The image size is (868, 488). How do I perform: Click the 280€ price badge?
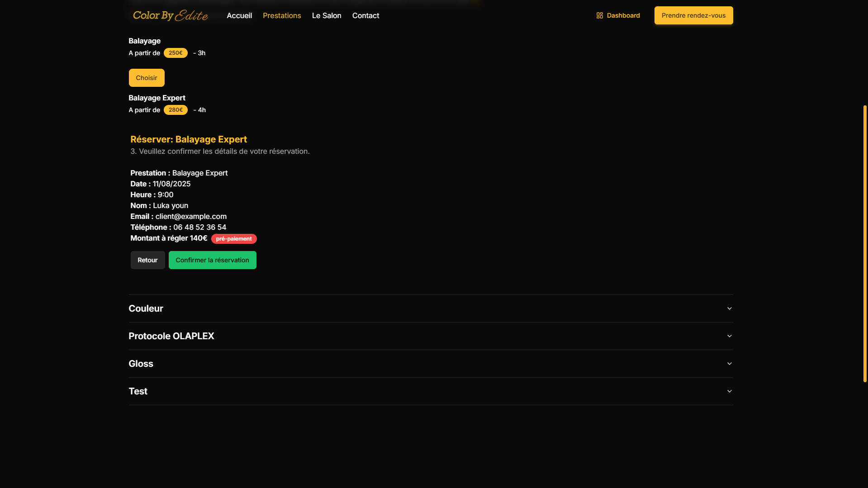point(175,110)
